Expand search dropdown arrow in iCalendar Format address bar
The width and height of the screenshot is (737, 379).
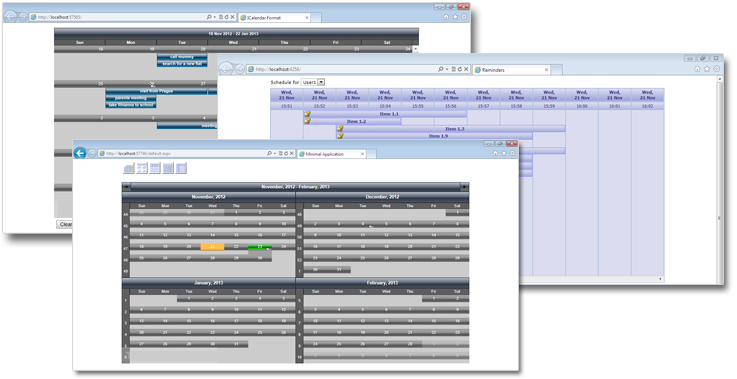(215, 17)
